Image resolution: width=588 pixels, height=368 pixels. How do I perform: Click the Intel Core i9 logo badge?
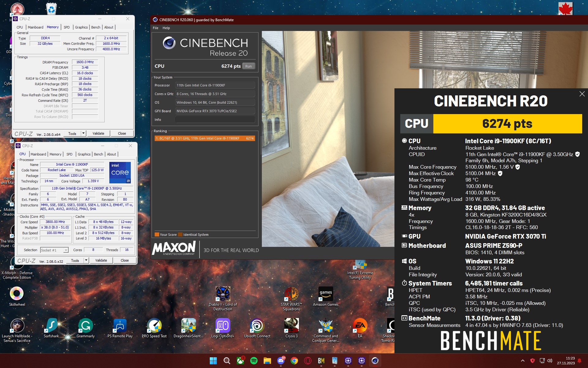coord(120,172)
